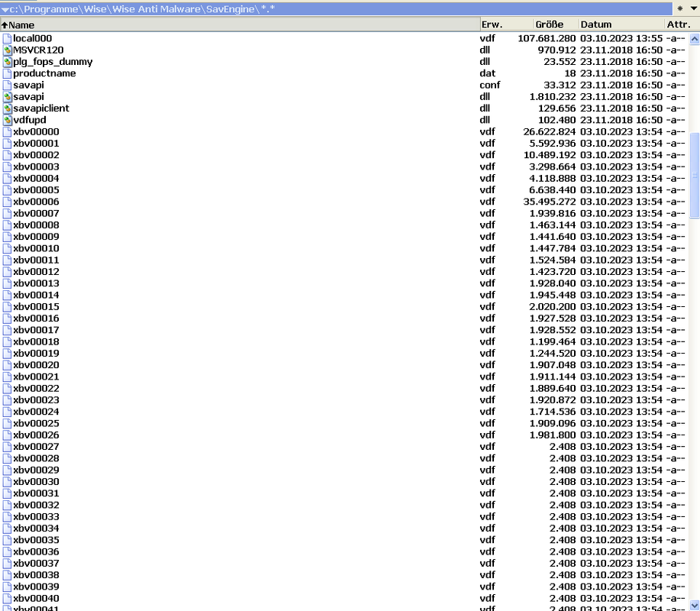Select the xbv00013 file name
Image resolution: width=700 pixels, height=611 pixels.
tap(36, 283)
